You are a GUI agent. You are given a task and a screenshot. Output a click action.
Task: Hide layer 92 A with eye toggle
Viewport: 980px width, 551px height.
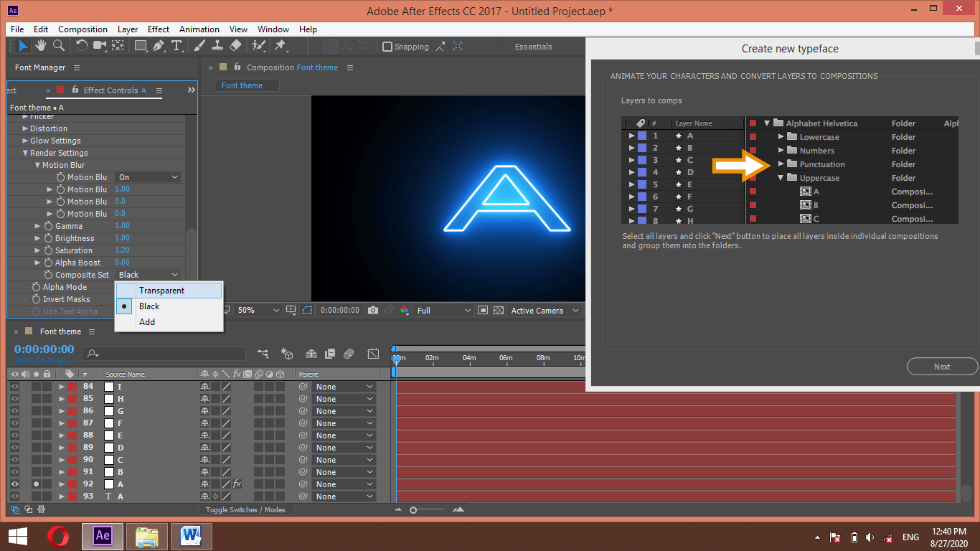pos(14,484)
